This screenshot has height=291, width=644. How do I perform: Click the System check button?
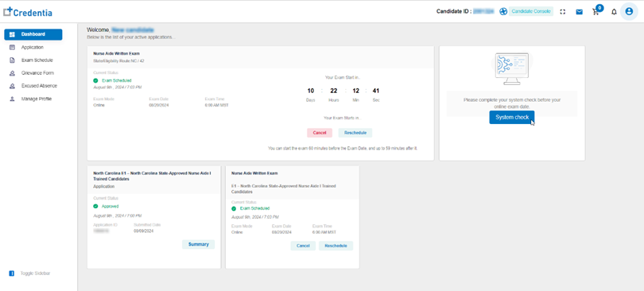[512, 118]
